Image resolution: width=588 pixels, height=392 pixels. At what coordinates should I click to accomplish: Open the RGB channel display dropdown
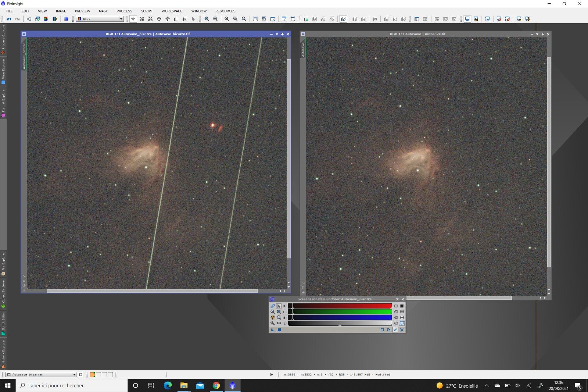(x=100, y=19)
